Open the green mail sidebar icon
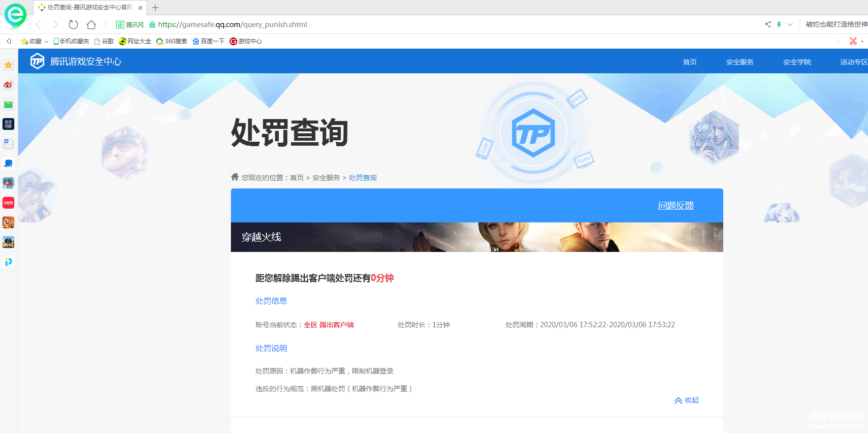 [x=8, y=104]
